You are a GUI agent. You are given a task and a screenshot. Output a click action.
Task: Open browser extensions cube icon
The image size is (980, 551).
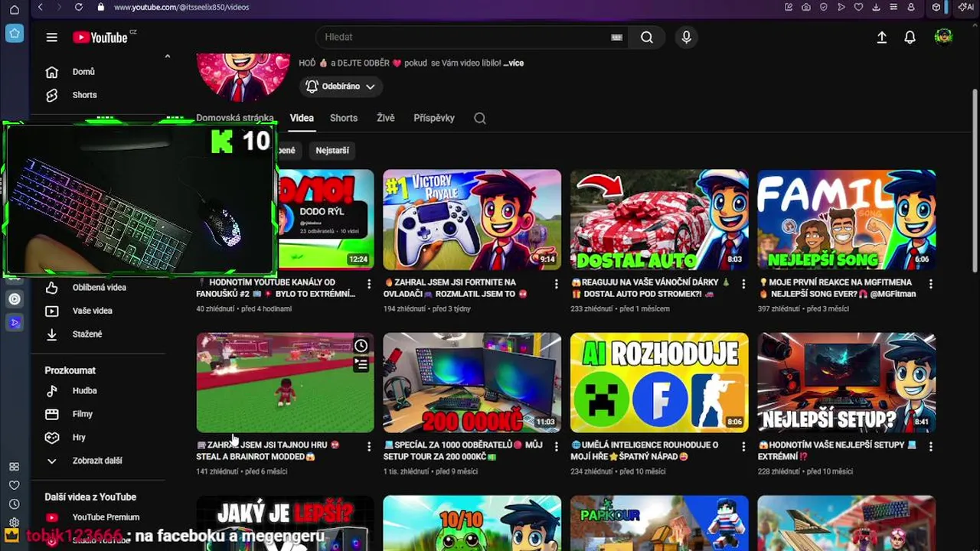click(936, 7)
